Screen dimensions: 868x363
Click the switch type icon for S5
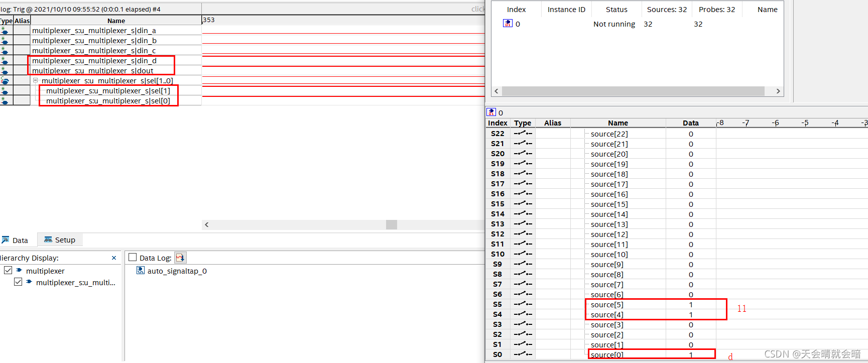[523, 304]
